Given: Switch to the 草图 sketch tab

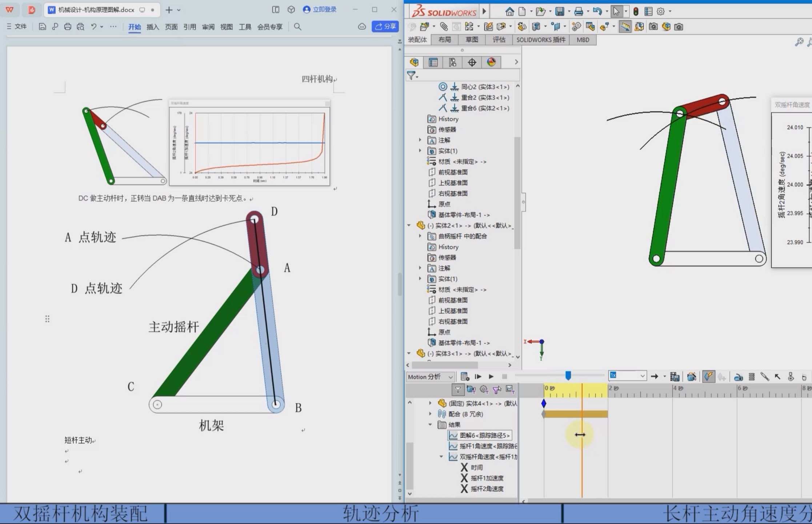Looking at the screenshot, I should click(x=472, y=40).
